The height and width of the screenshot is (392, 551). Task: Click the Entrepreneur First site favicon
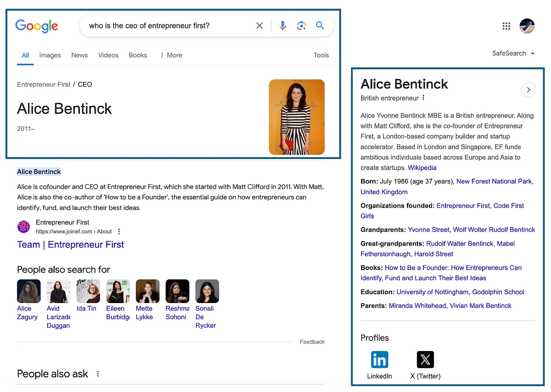pyautogui.click(x=24, y=227)
